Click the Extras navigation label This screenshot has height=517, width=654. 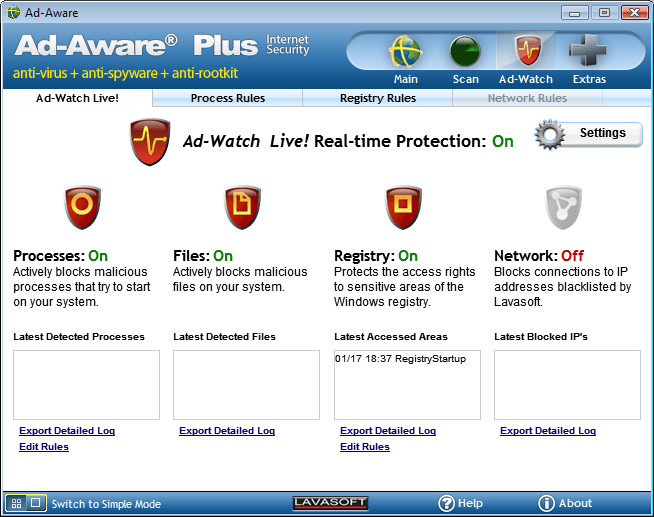[589, 79]
